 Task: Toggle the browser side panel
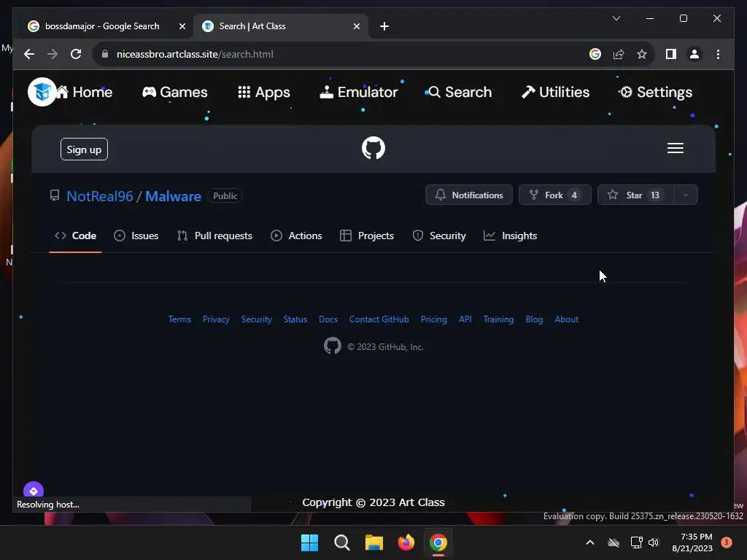[671, 54]
